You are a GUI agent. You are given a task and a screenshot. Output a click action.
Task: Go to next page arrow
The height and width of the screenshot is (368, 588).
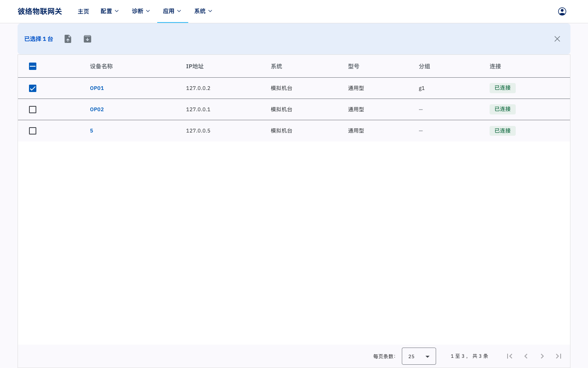(542, 356)
